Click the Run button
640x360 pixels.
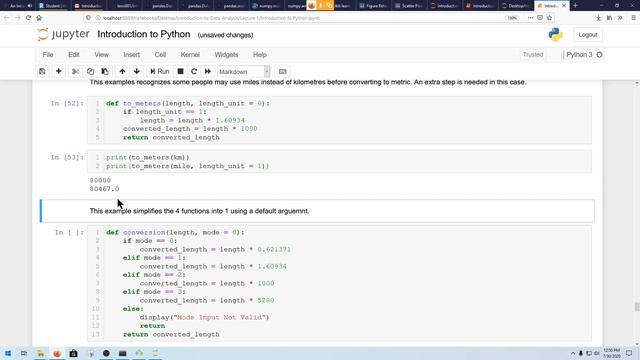pyautogui.click(x=160, y=71)
